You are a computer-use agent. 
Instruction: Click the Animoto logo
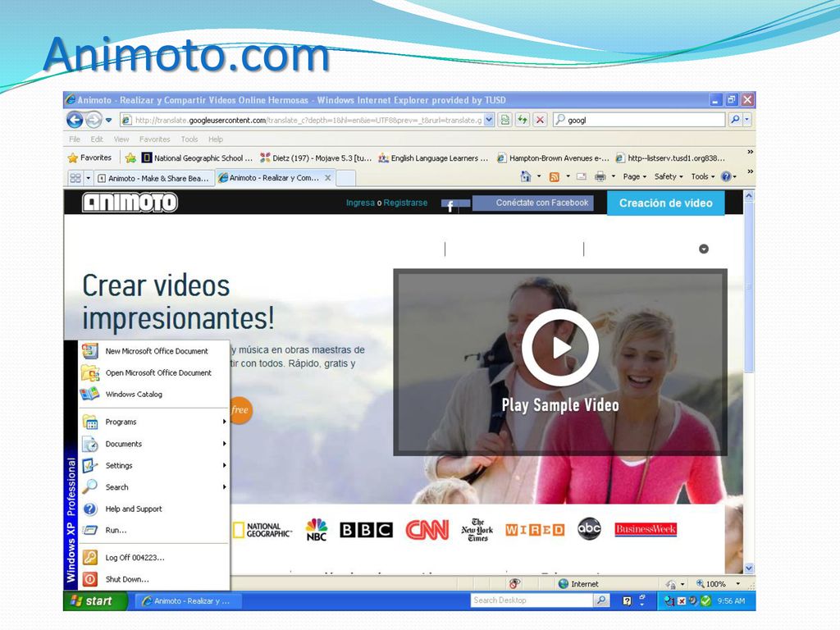(x=130, y=203)
